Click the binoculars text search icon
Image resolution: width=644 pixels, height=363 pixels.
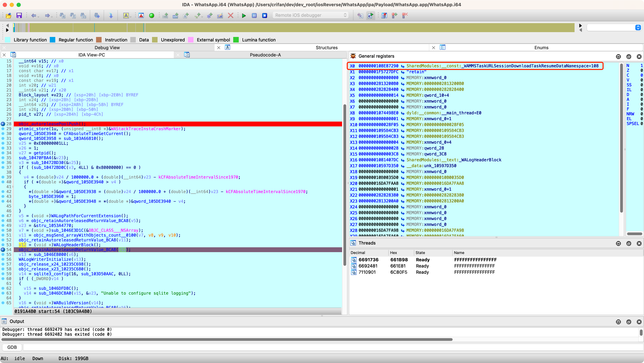coord(73,16)
